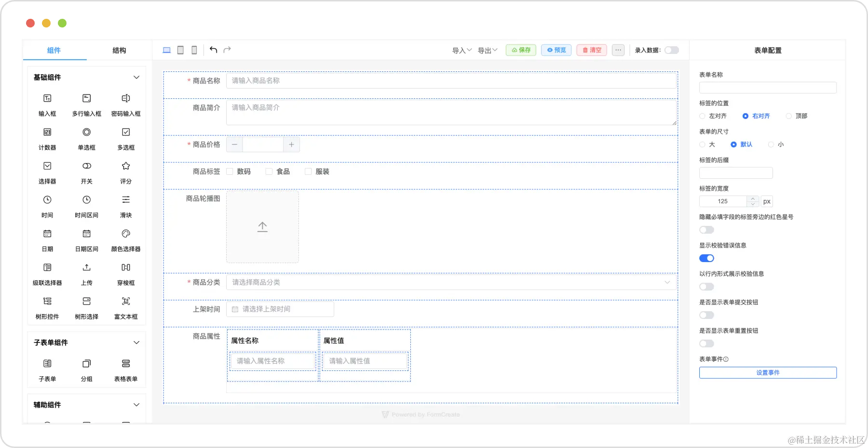This screenshot has width=868, height=448.
Task: Open the more options ellipsis button
Action: [618, 50]
